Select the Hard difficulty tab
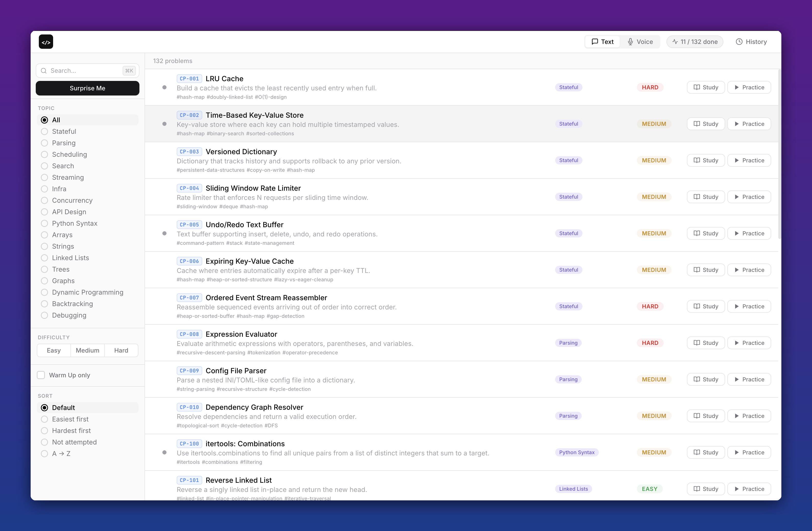This screenshot has height=531, width=812. (121, 350)
